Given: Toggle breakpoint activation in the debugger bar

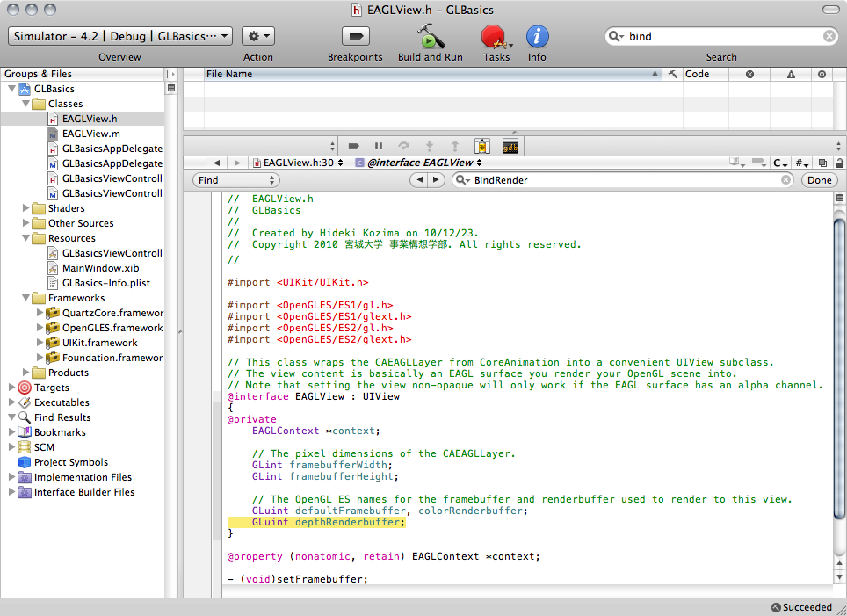Looking at the screenshot, I should point(354,146).
